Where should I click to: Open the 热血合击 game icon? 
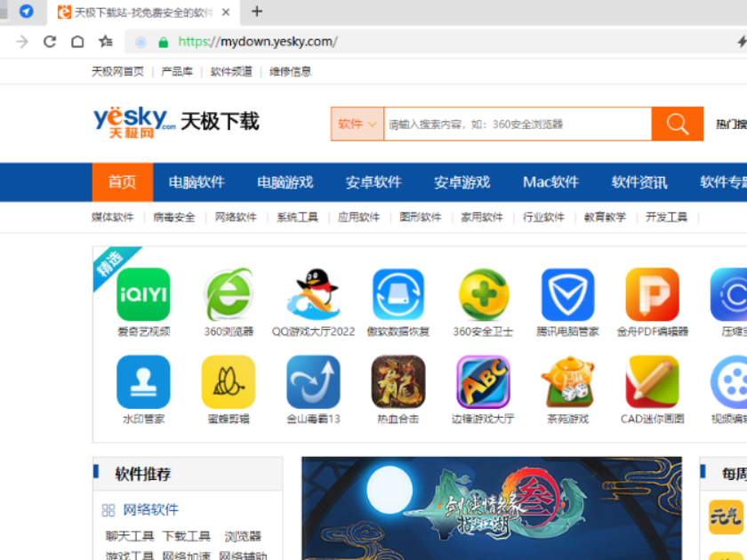[x=398, y=382]
